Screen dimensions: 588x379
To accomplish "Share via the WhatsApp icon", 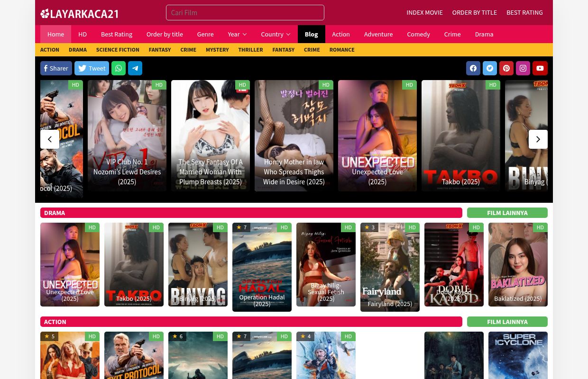I will 119,68.
